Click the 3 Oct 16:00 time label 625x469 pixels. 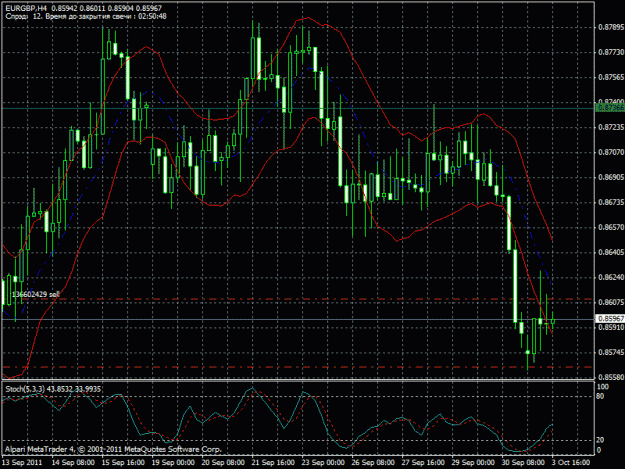[x=571, y=463]
